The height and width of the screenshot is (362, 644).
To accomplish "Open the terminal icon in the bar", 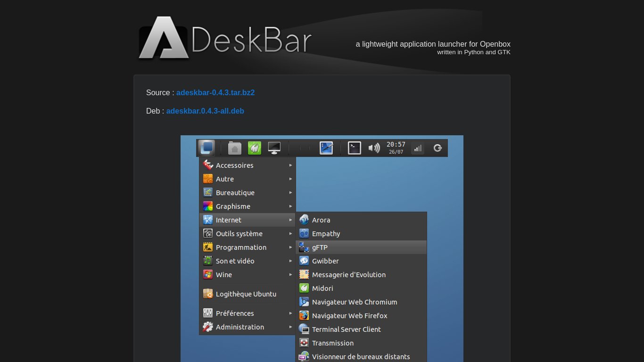I will coord(355,148).
